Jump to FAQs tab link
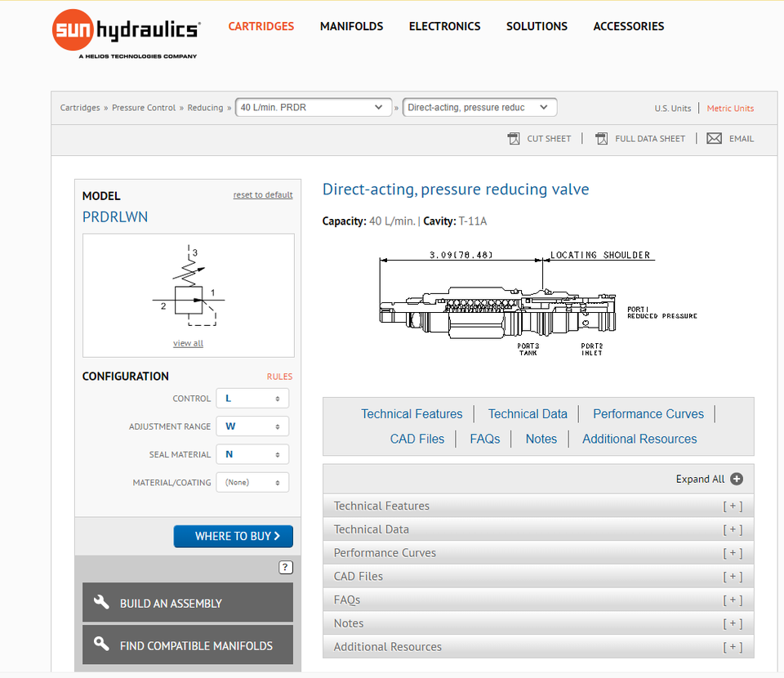This screenshot has height=678, width=784. 485,439
